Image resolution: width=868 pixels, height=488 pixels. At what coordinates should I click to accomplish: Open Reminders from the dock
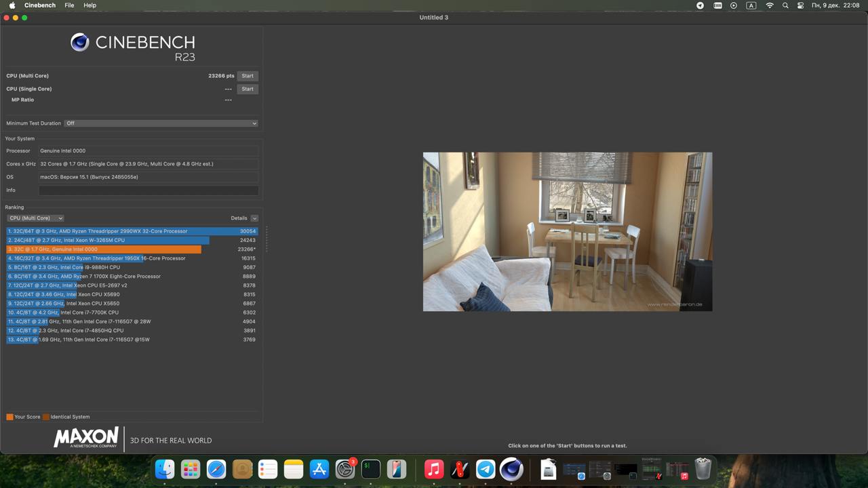[268, 469]
